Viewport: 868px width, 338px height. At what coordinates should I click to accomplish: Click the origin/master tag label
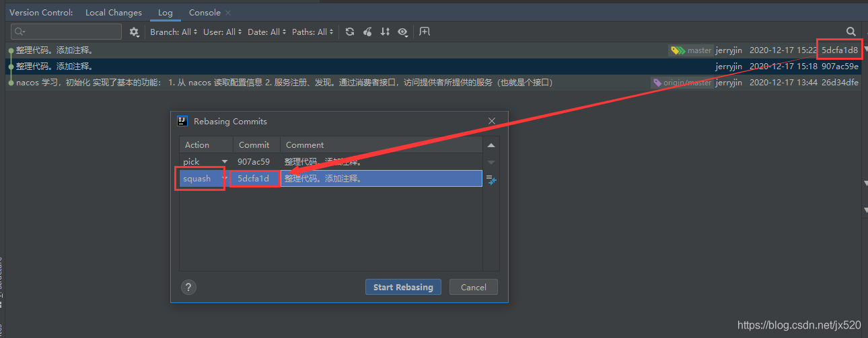point(682,83)
